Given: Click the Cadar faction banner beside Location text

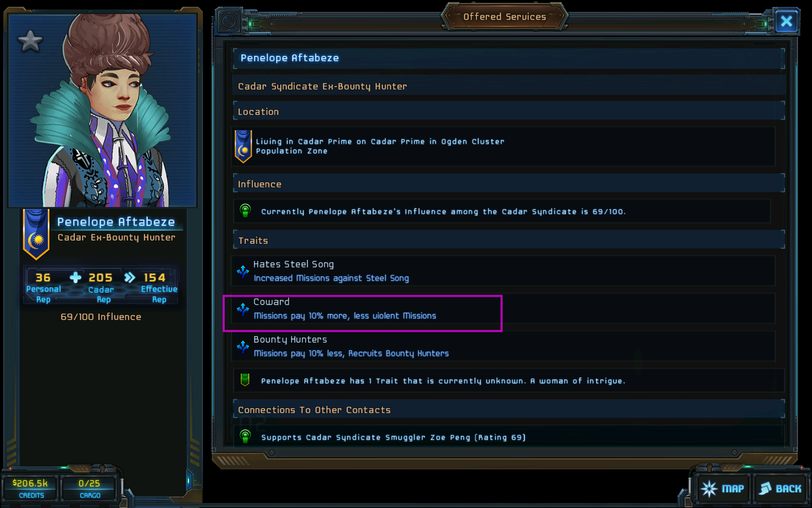Looking at the screenshot, I should 243,146.
